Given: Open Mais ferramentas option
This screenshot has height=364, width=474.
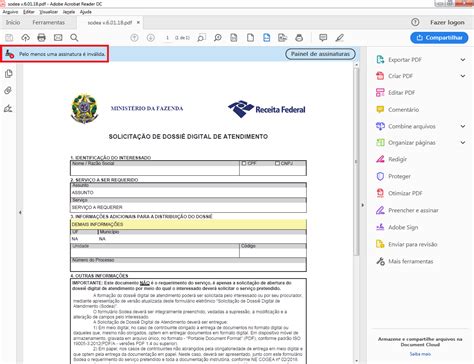Looking at the screenshot, I should 404,261.
